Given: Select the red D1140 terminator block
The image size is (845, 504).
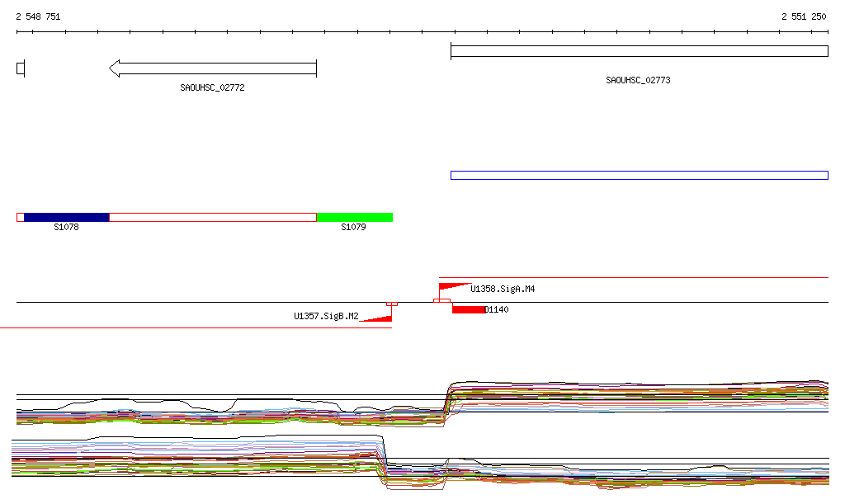Looking at the screenshot, I should [468, 309].
